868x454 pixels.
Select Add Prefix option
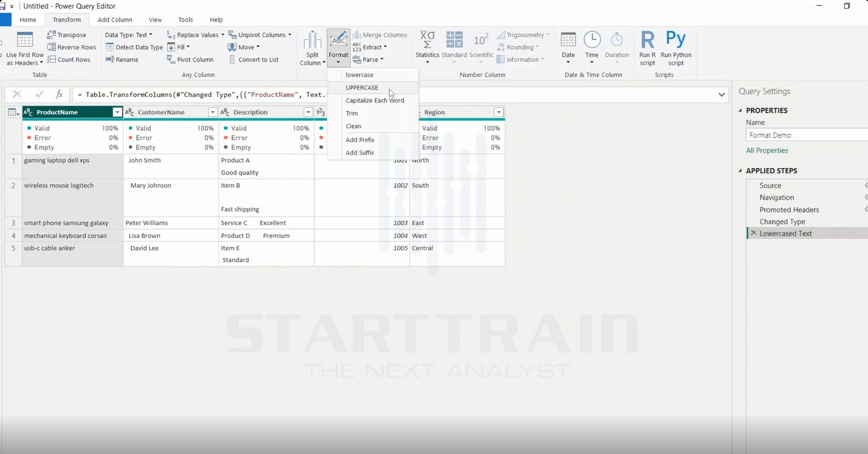(373, 140)
